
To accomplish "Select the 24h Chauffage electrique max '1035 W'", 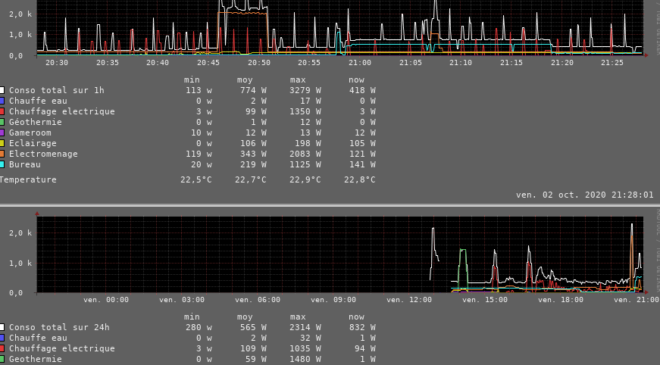I will pyautogui.click(x=305, y=349).
